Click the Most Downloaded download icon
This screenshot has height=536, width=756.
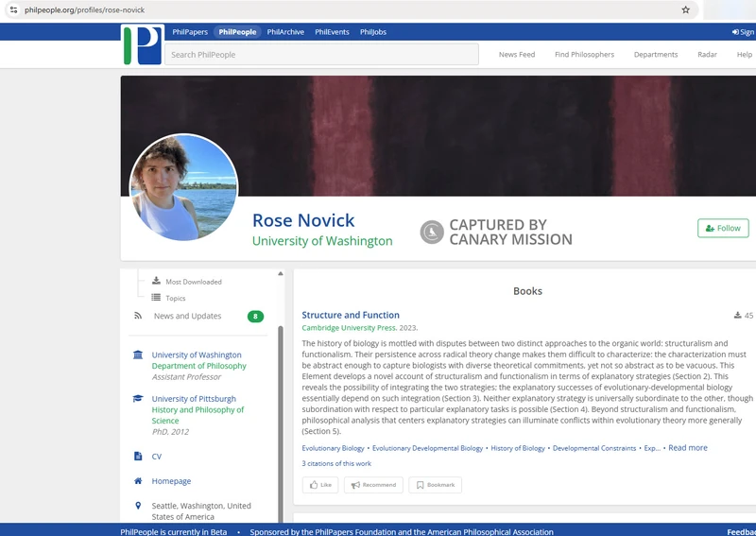point(156,281)
